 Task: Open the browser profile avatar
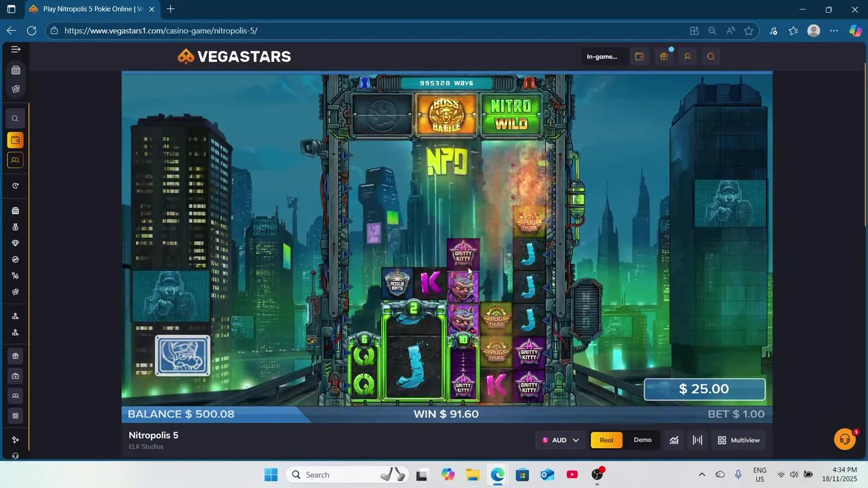pos(814,30)
